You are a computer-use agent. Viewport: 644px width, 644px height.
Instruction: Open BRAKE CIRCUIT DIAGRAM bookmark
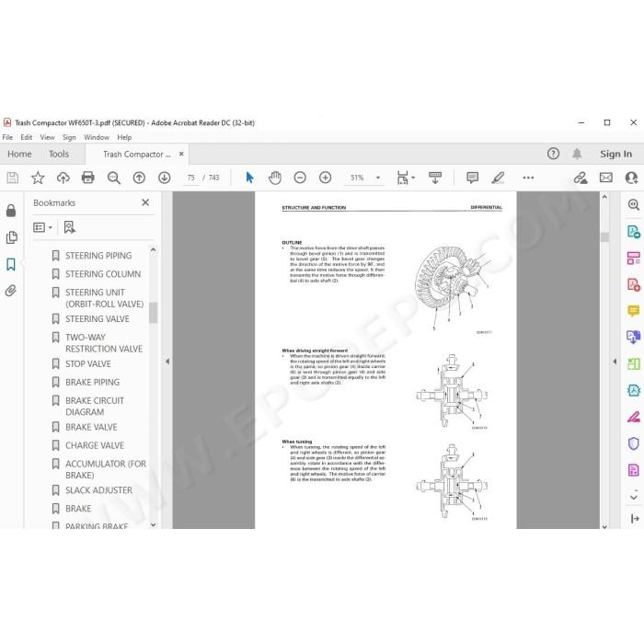95,407
